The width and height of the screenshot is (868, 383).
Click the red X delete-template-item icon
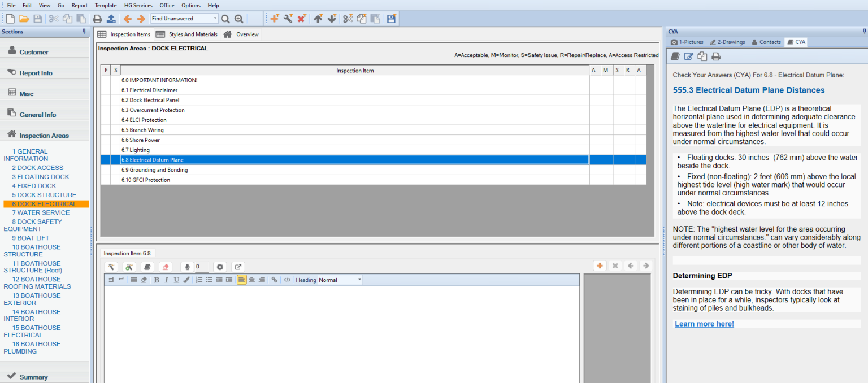[x=301, y=19]
